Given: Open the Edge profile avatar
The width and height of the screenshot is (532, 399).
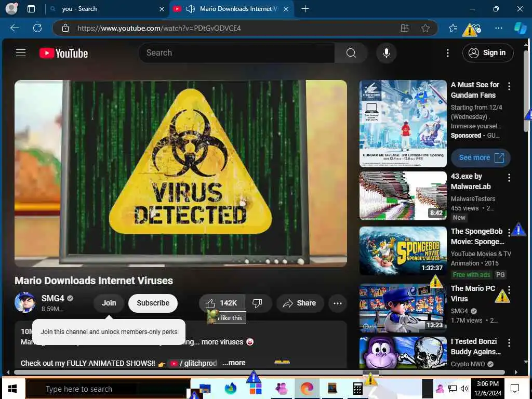Looking at the screenshot, I should coord(12,9).
